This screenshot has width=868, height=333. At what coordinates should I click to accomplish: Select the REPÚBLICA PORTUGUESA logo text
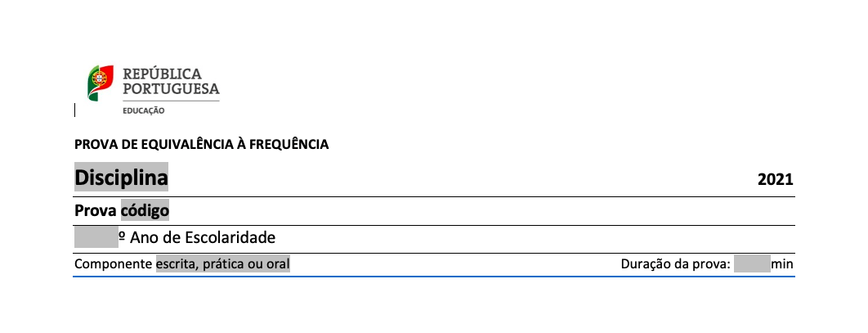(x=171, y=81)
